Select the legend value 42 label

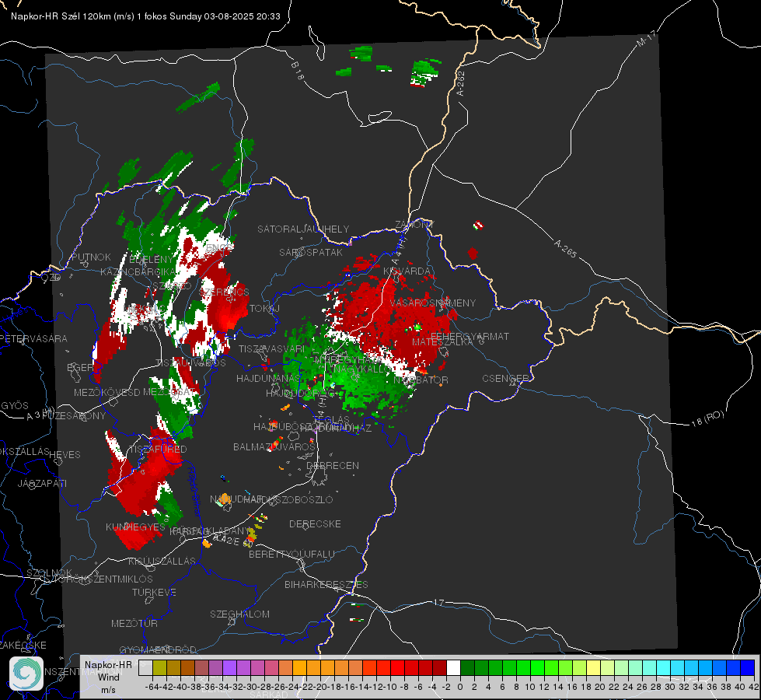pyautogui.click(x=754, y=687)
